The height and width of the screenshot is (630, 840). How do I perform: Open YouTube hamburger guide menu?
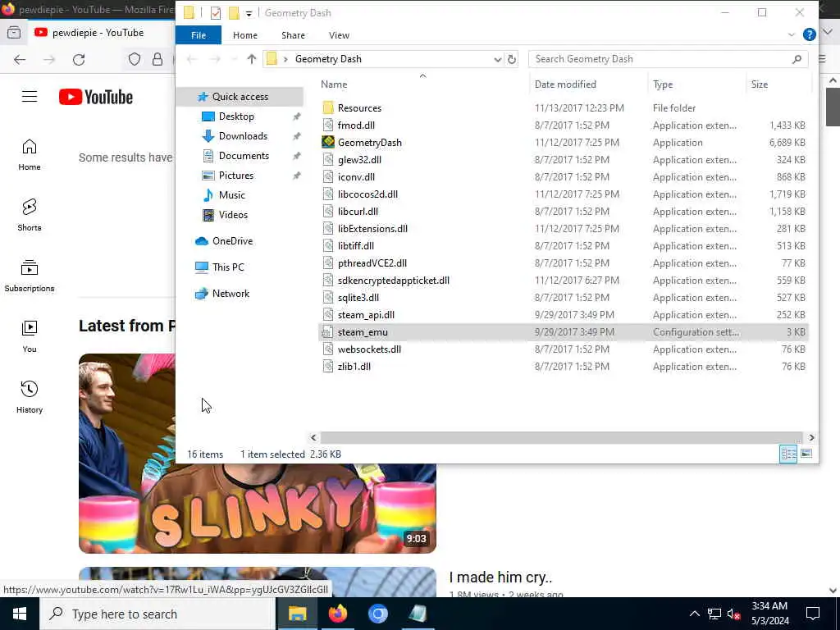pos(30,97)
